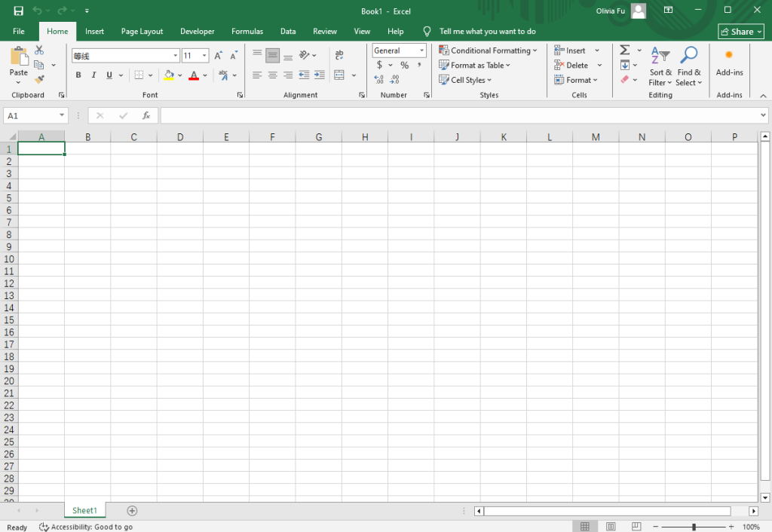Click the Format Painter tool
The image size is (772, 532).
click(x=39, y=79)
